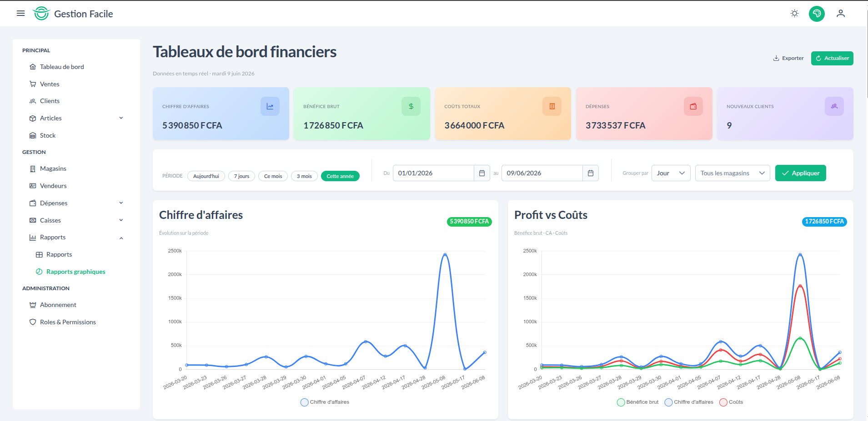This screenshot has width=868, height=421.
Task: Click the Exporter button
Action: 788,58
